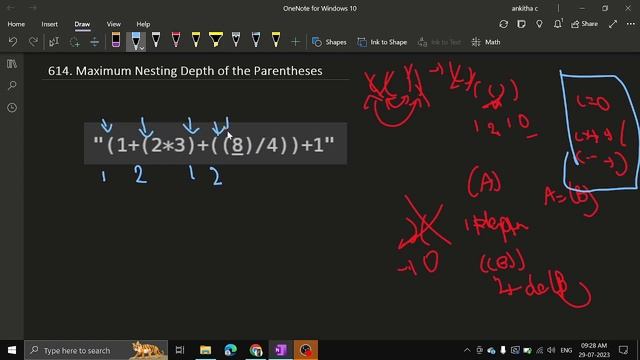Select the wide yellow highlighter
The image size is (640, 360).
tap(216, 40)
